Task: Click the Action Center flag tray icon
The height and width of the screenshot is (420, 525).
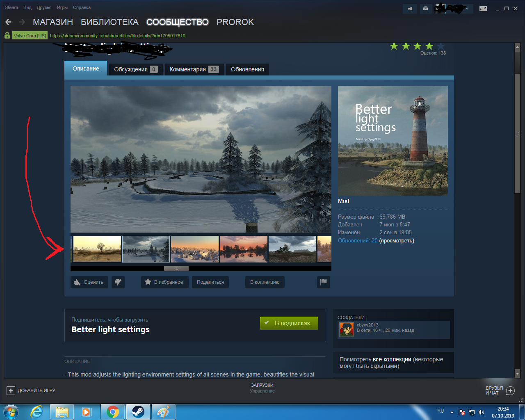Action: coord(462,412)
